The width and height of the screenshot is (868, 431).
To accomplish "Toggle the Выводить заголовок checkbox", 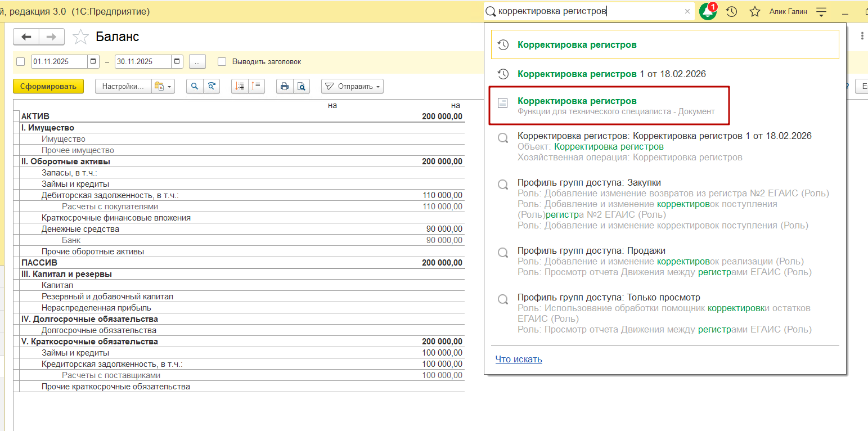I will tap(222, 61).
